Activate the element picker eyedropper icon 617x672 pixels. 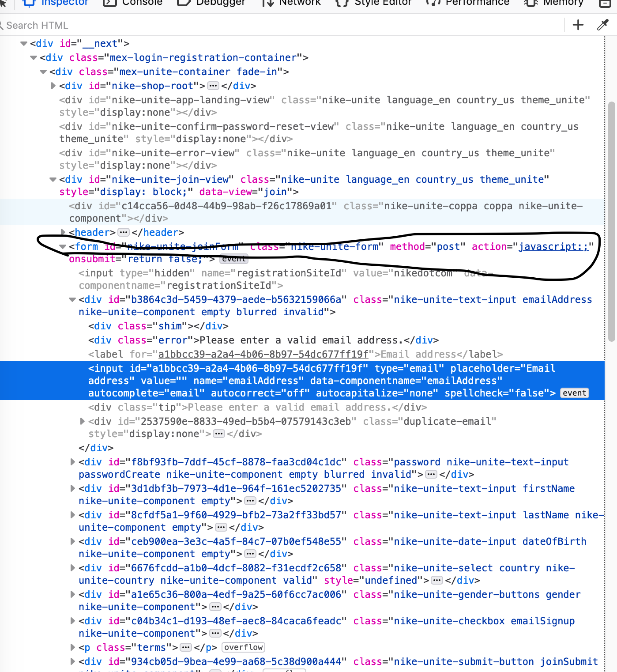(602, 25)
